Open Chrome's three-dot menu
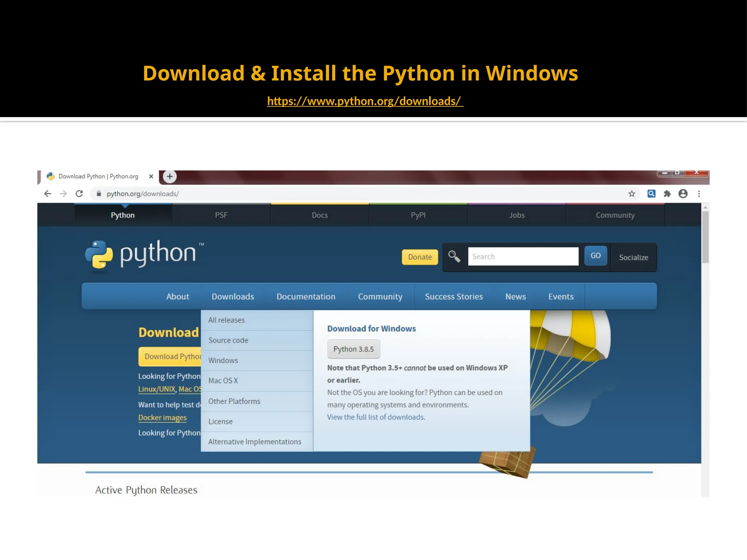Image resolution: width=747 pixels, height=560 pixels. coord(699,194)
